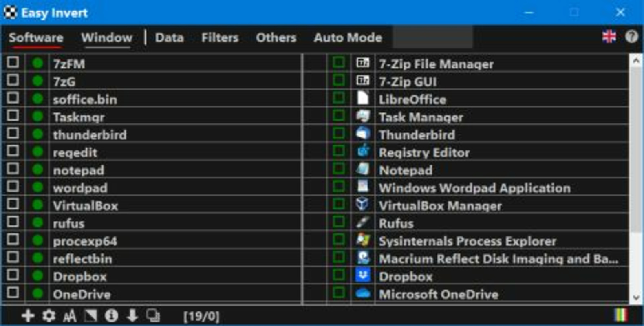Select the Registry Editor title text
Image resolution: width=644 pixels, height=326 pixels.
click(x=424, y=153)
